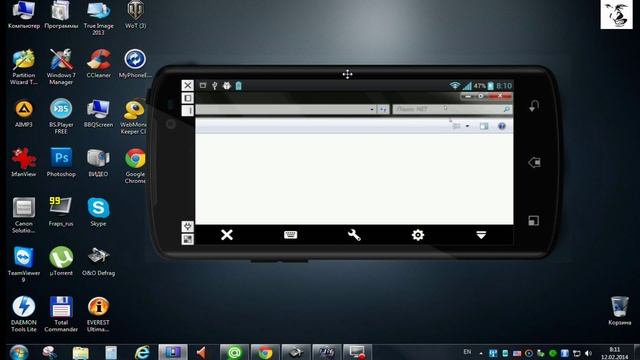Open Fraps_rus desktop icon
The image size is (640, 360).
(x=61, y=212)
